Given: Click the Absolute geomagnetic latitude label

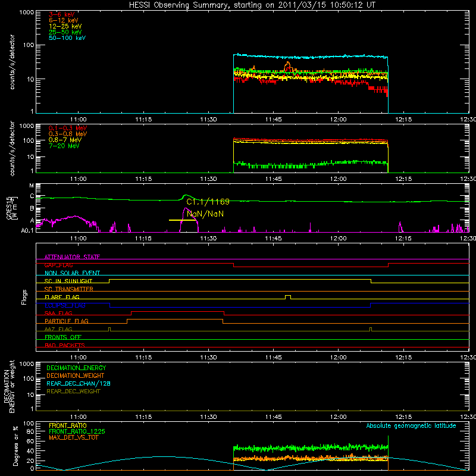Looking at the screenshot, I should click(411, 426).
